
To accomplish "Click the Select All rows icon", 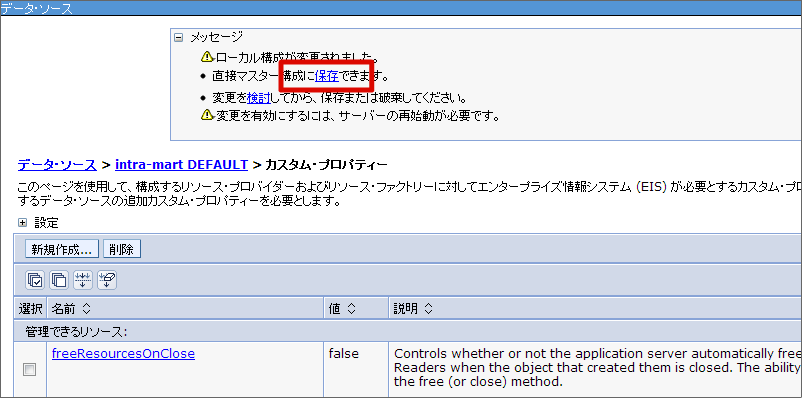I will (x=35, y=279).
